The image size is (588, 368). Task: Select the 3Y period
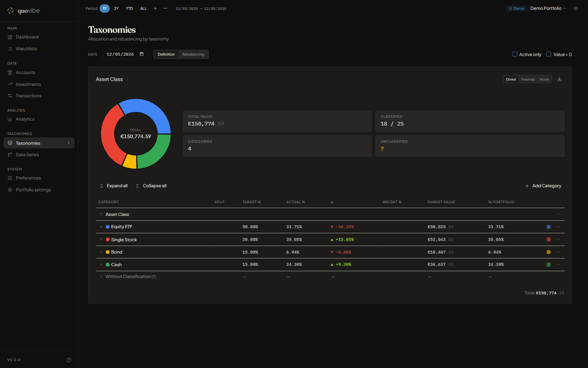click(116, 9)
